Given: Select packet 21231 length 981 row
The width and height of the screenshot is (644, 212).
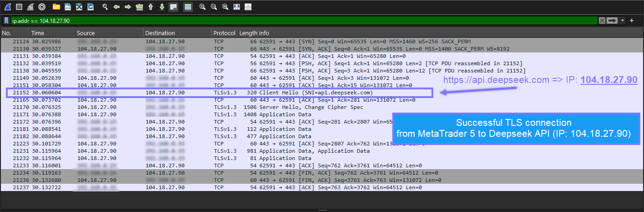Looking at the screenshot, I should (x=322, y=151).
